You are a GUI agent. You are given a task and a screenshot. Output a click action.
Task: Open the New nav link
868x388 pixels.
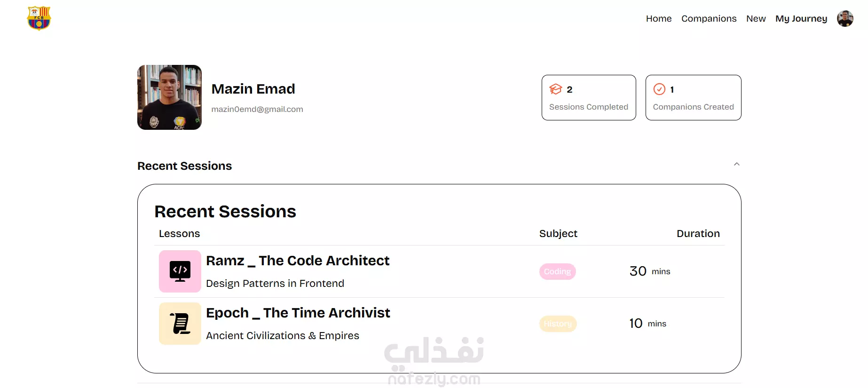(756, 19)
